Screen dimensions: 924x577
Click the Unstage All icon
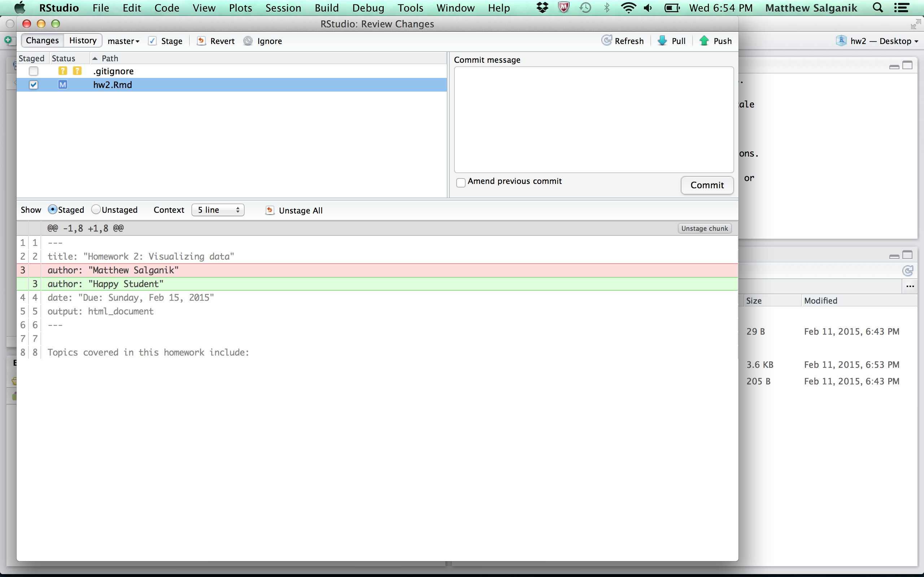click(270, 210)
